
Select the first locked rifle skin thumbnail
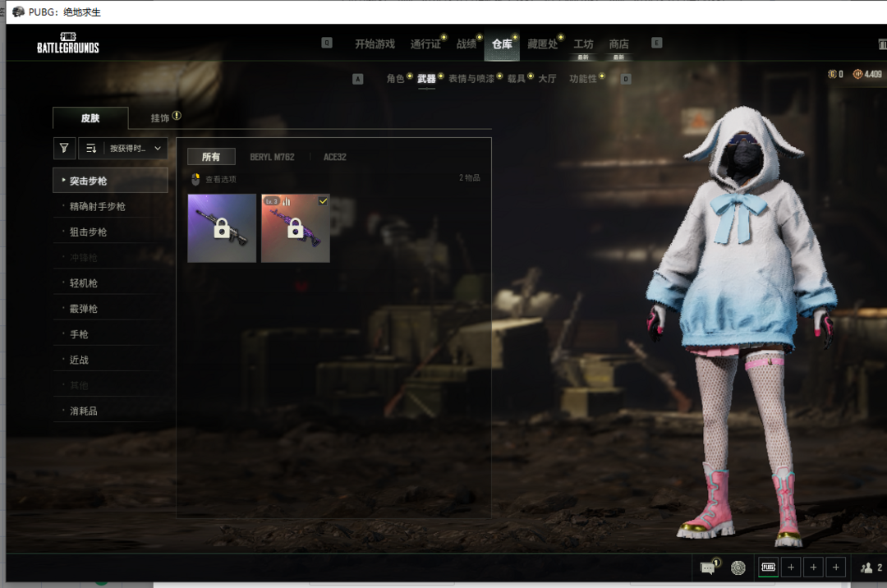222,228
